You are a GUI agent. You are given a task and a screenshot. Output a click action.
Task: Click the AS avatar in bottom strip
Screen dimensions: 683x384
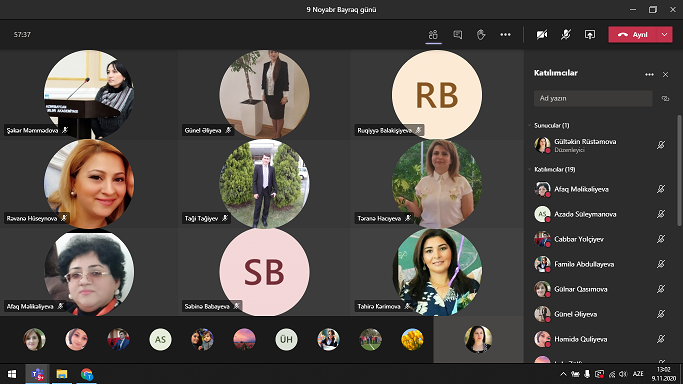pyautogui.click(x=160, y=339)
